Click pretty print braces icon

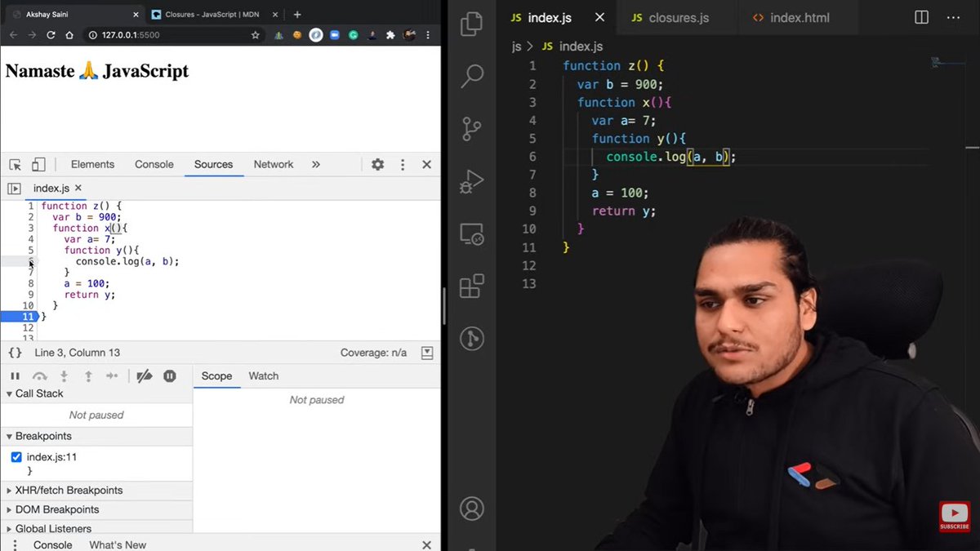pos(15,353)
